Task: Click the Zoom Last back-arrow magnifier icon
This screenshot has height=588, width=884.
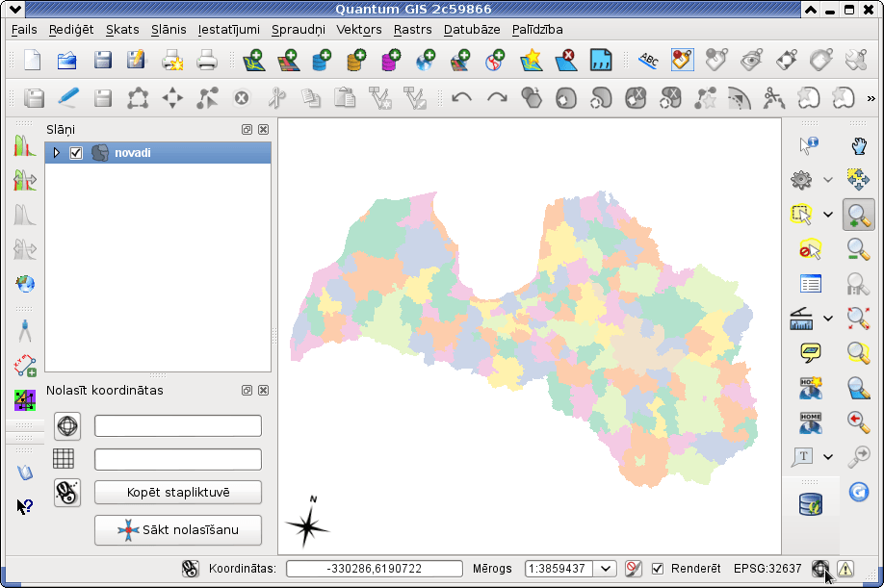Action: point(859,422)
